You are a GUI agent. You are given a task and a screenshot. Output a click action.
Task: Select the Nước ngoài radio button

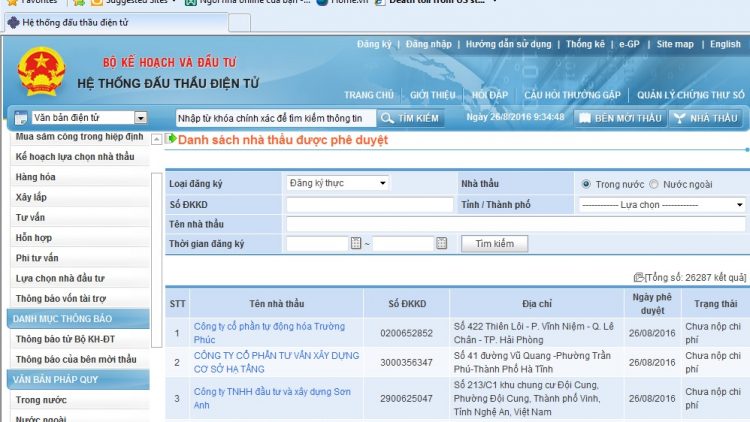tap(654, 184)
